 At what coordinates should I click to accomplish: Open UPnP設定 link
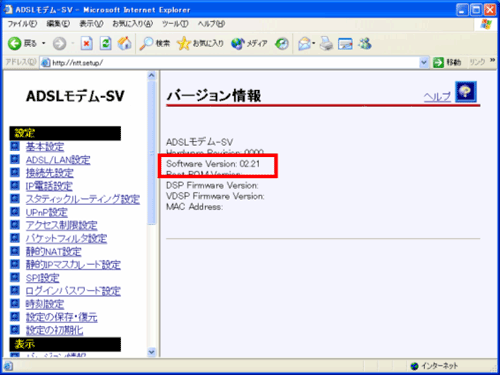point(46,212)
